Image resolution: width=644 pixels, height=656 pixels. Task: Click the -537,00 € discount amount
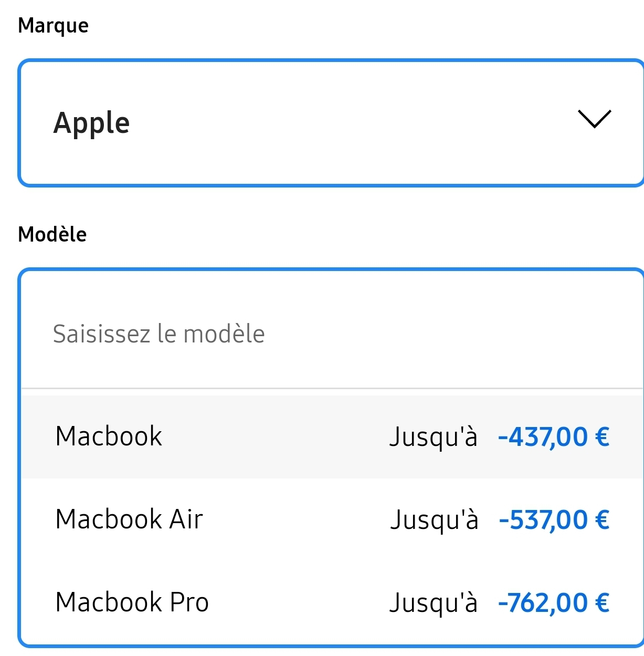pyautogui.click(x=543, y=520)
